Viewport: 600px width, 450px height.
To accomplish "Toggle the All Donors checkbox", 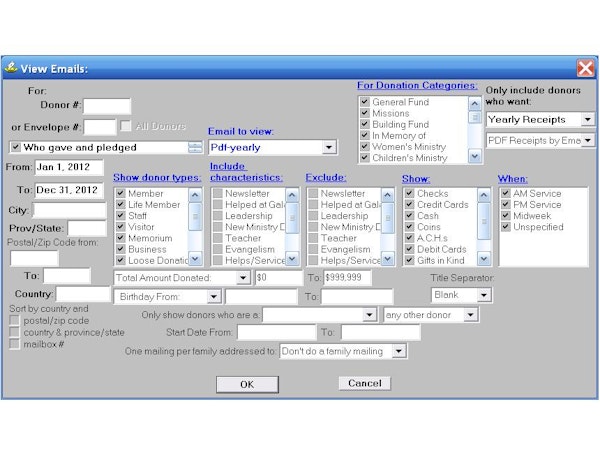I will 126,126.
